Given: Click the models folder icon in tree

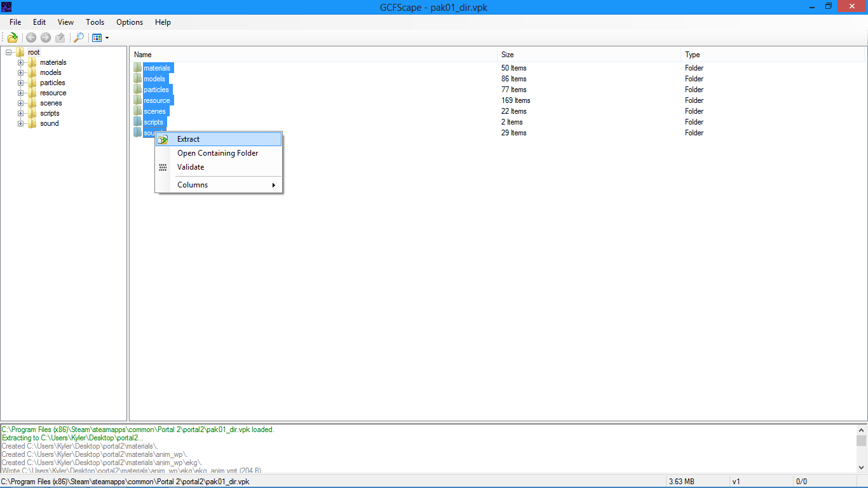Looking at the screenshot, I should [32, 72].
